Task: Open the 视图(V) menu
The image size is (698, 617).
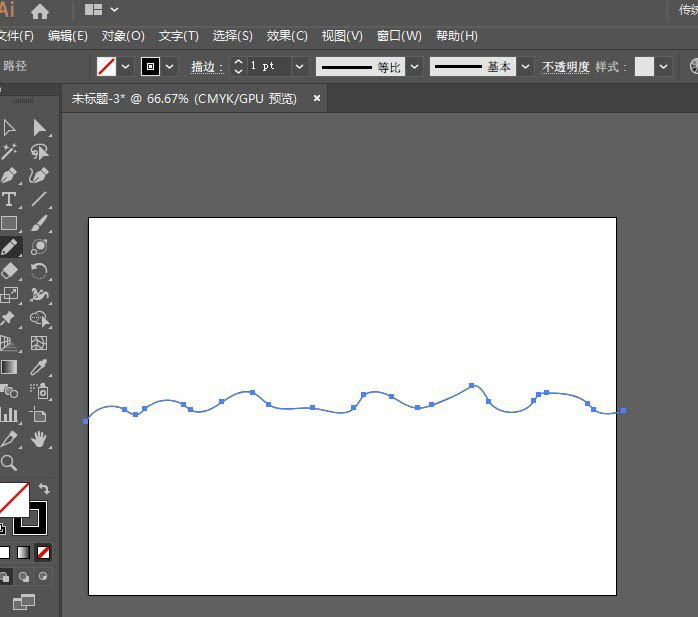Action: point(342,36)
